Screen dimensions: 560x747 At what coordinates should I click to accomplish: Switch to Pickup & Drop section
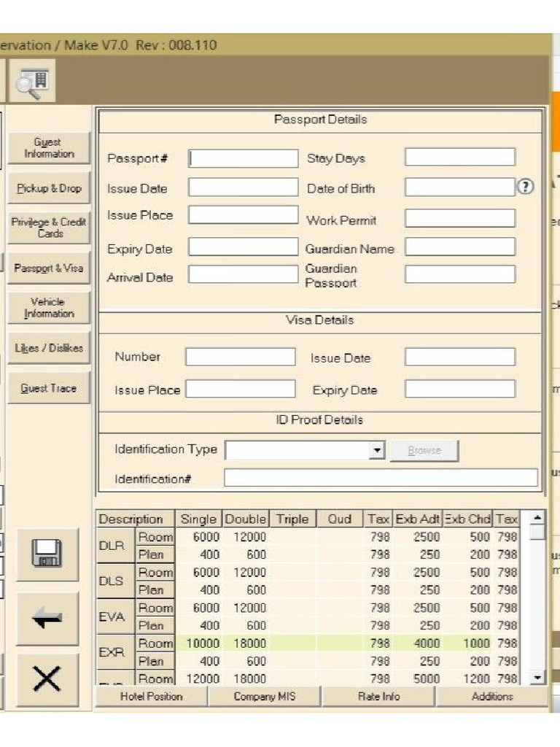click(x=49, y=188)
